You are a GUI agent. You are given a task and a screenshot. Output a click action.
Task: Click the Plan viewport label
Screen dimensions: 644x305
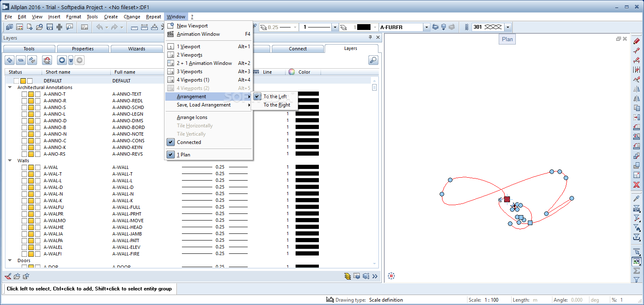tap(507, 39)
